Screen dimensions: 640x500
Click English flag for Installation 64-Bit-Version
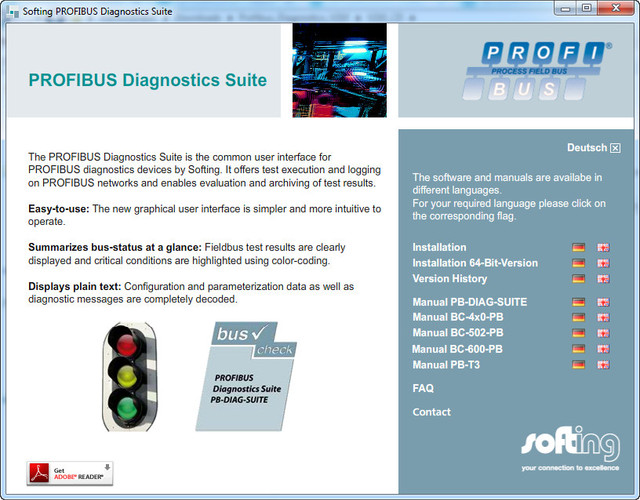603,263
